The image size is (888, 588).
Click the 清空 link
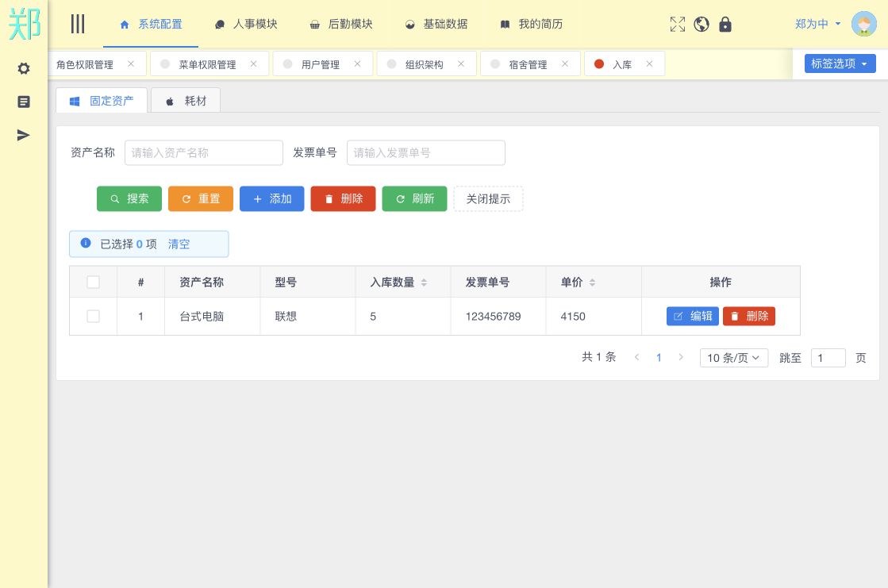179,244
